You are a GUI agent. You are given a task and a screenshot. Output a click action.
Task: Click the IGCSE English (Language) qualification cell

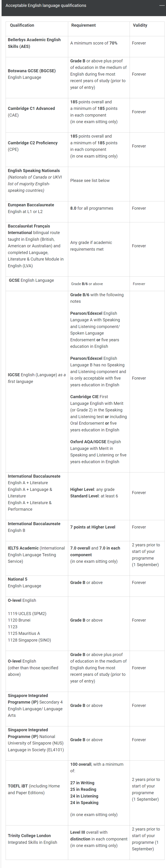[x=37, y=378]
